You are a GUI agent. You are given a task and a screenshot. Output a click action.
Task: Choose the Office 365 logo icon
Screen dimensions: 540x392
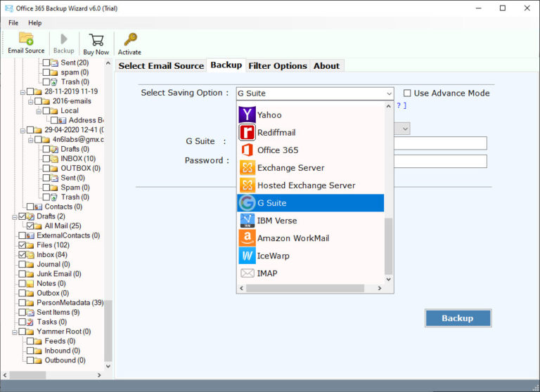[247, 150]
